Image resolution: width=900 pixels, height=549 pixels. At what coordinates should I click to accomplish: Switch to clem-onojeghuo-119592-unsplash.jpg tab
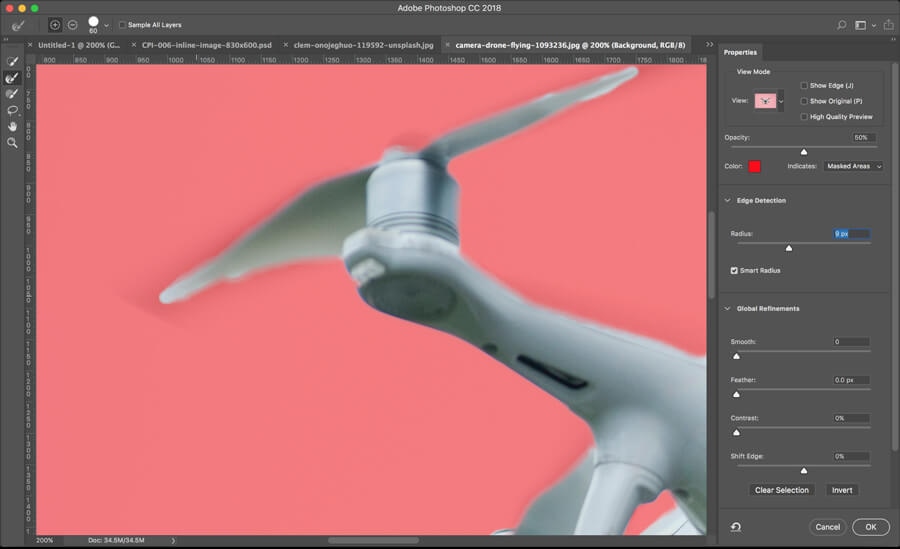(x=364, y=45)
